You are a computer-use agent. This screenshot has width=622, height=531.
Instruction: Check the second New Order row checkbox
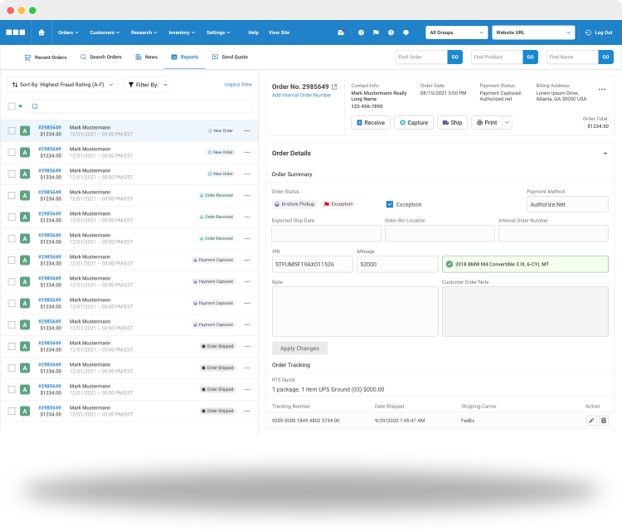pyautogui.click(x=12, y=152)
